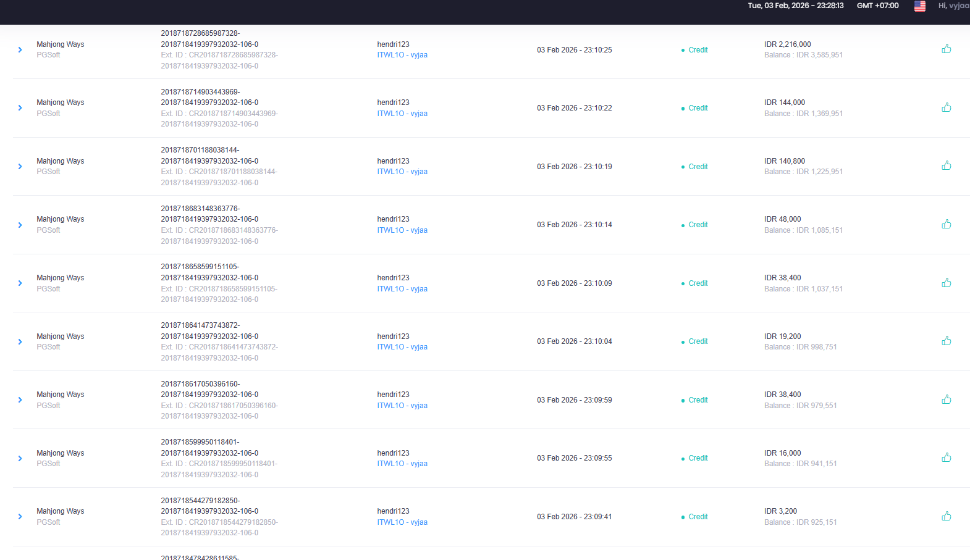Click the GMT +07:00 timezone selector
970x560 pixels.
click(877, 6)
